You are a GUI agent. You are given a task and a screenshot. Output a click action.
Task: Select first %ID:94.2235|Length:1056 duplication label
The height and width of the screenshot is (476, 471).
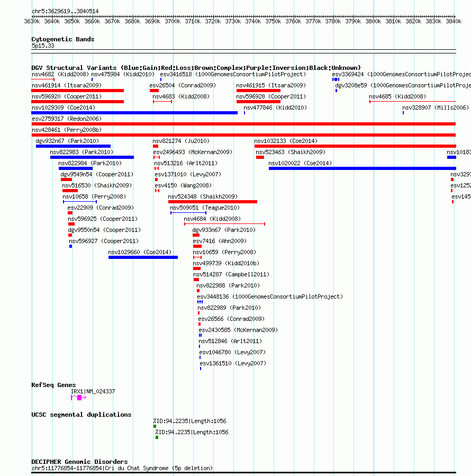tap(189, 421)
